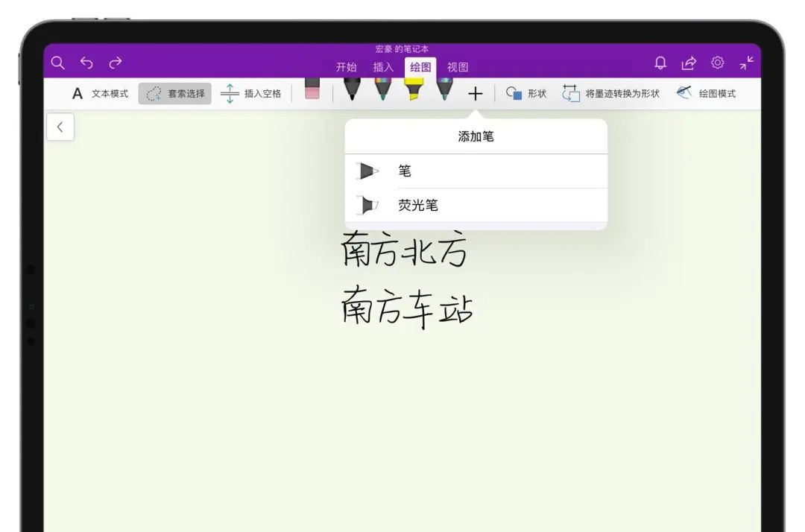Pick the green pen in the toolbar

382,89
